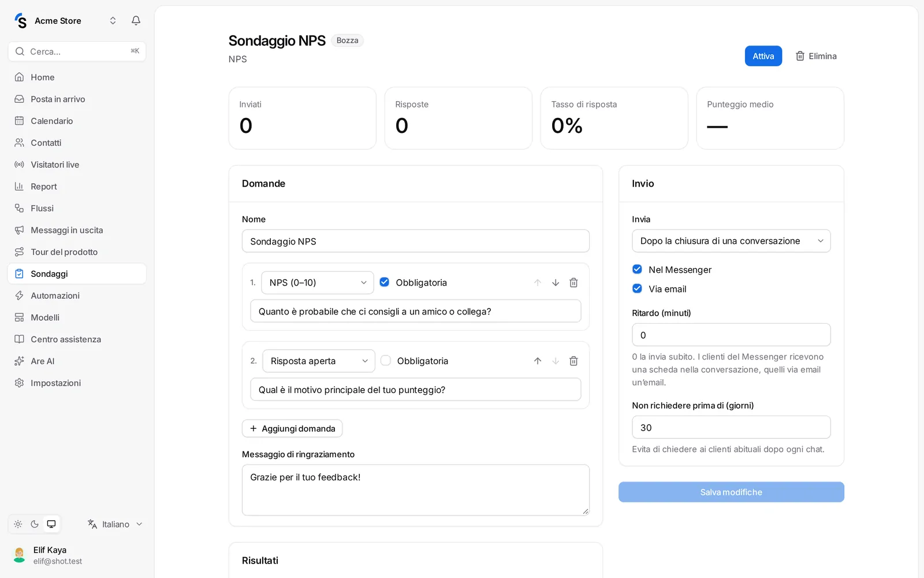Open Posta in arrivo
The image size is (924, 578).
(77, 99)
